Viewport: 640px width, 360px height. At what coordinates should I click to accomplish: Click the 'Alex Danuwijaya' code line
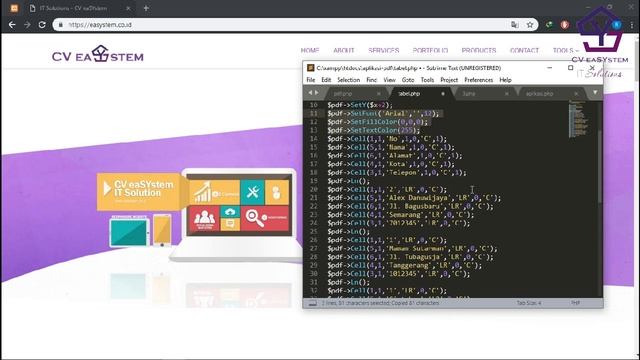click(414, 198)
